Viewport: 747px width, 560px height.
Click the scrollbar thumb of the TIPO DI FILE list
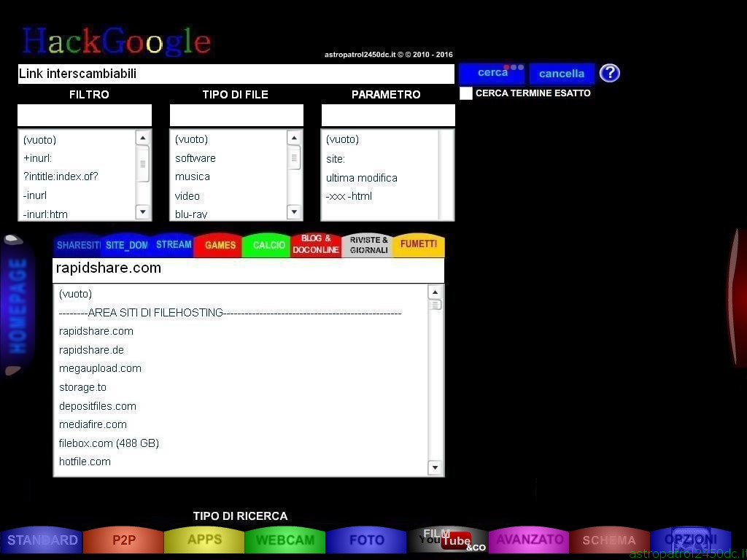pyautogui.click(x=294, y=157)
